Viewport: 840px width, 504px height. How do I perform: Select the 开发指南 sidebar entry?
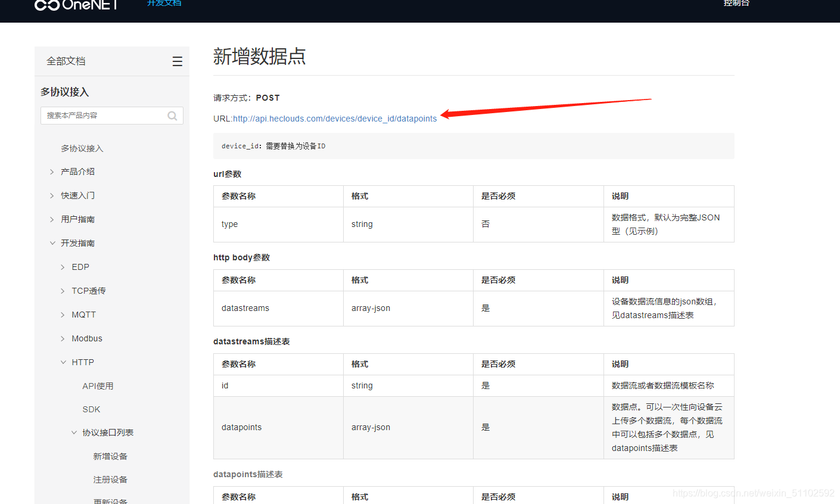point(77,243)
